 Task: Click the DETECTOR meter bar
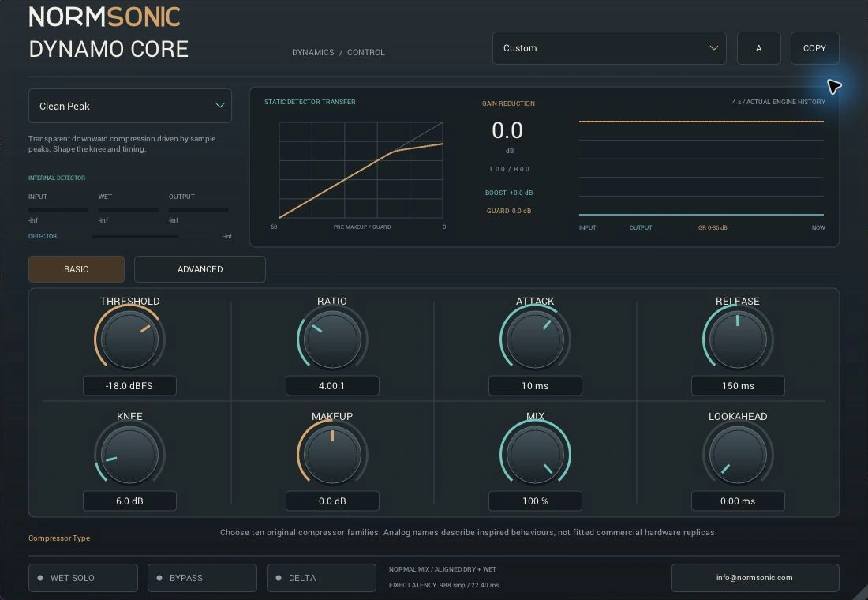pyautogui.click(x=135, y=237)
